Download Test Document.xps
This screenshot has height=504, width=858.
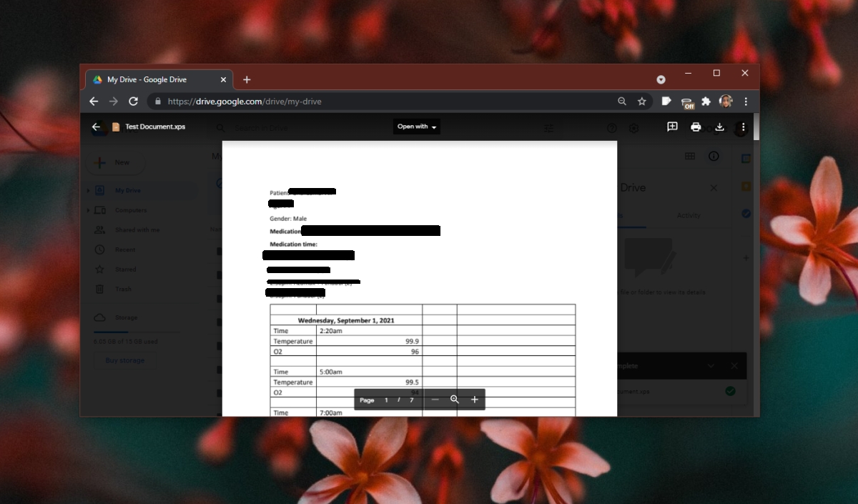[719, 127]
